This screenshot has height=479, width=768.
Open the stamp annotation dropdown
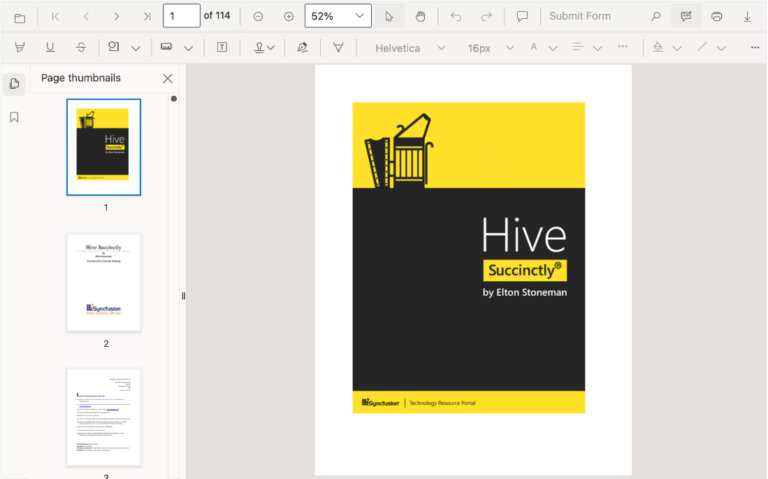point(264,48)
